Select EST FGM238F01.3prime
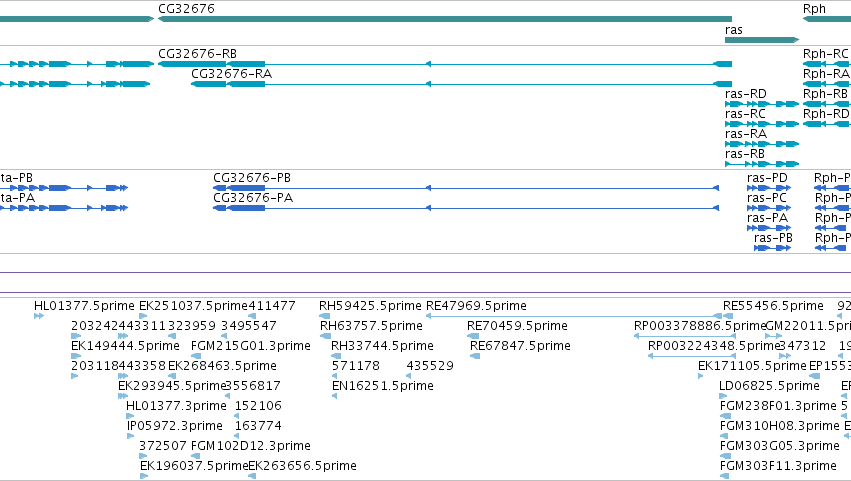The height and width of the screenshot is (481, 851). tap(778, 406)
